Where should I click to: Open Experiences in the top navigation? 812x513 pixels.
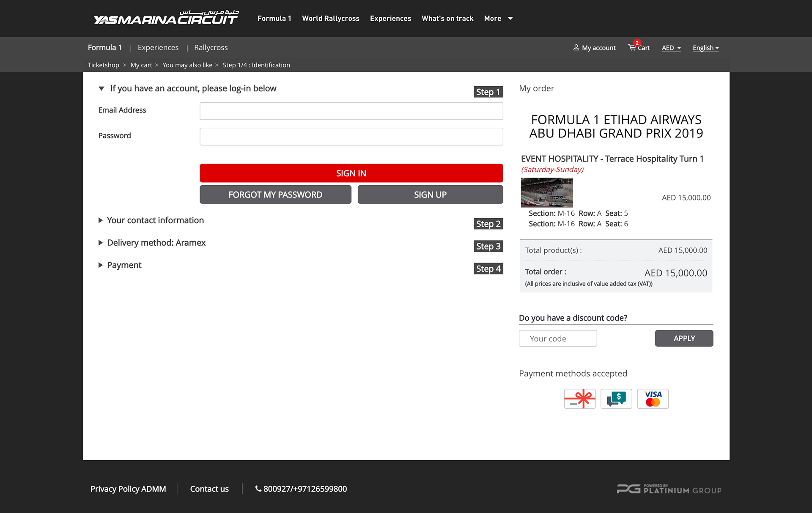[390, 18]
